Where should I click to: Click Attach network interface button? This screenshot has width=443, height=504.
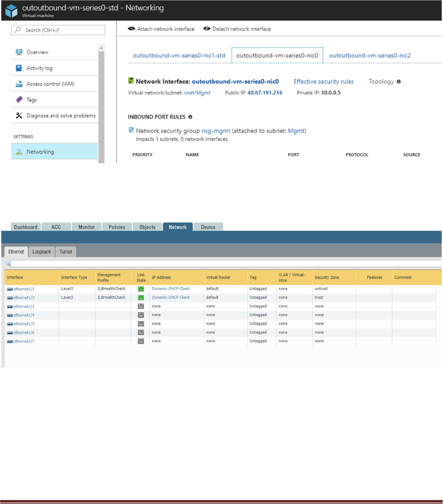pyautogui.click(x=161, y=29)
